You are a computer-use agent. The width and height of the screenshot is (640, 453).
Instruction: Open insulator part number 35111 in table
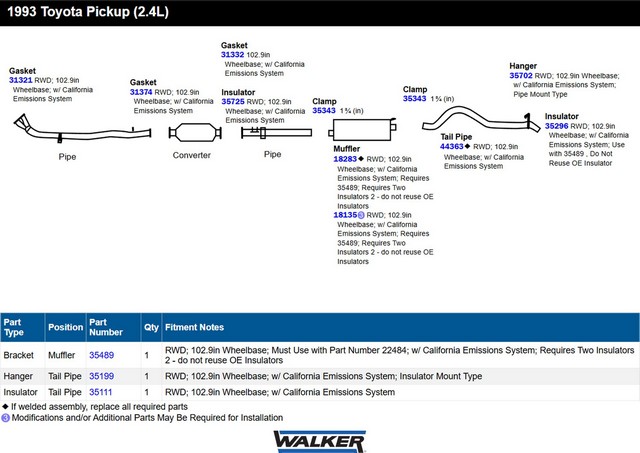point(101,392)
